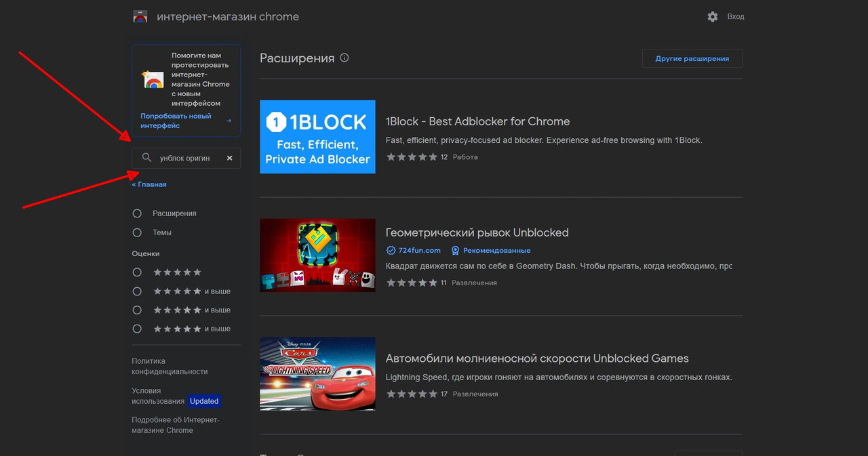Click the Вход sign-in link
This screenshot has height=456, width=868.
pyautogui.click(x=736, y=16)
